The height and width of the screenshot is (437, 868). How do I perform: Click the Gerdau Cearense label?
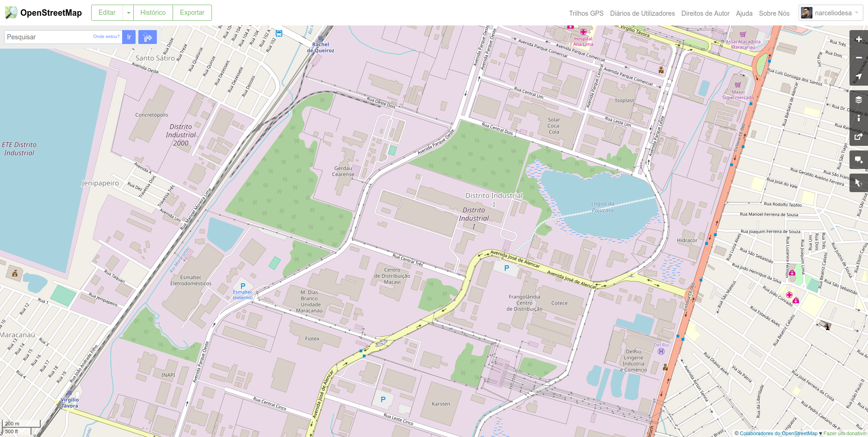click(x=343, y=171)
